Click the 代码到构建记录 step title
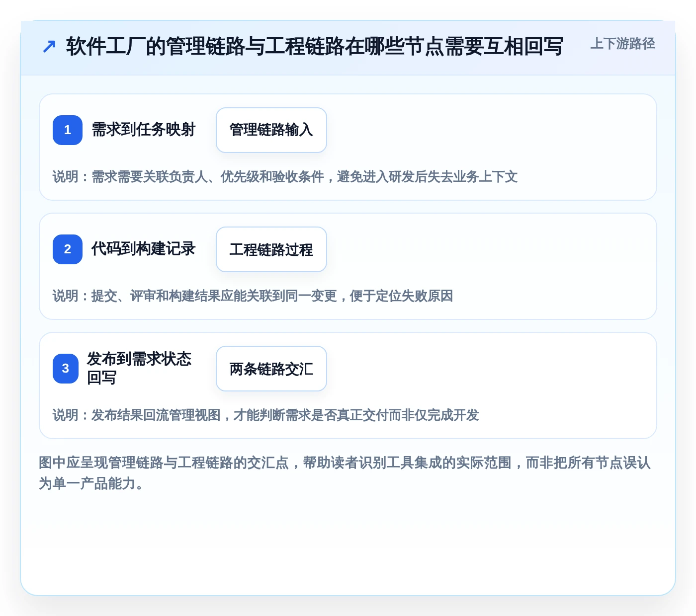Image resolution: width=696 pixels, height=616 pixels. [x=143, y=249]
